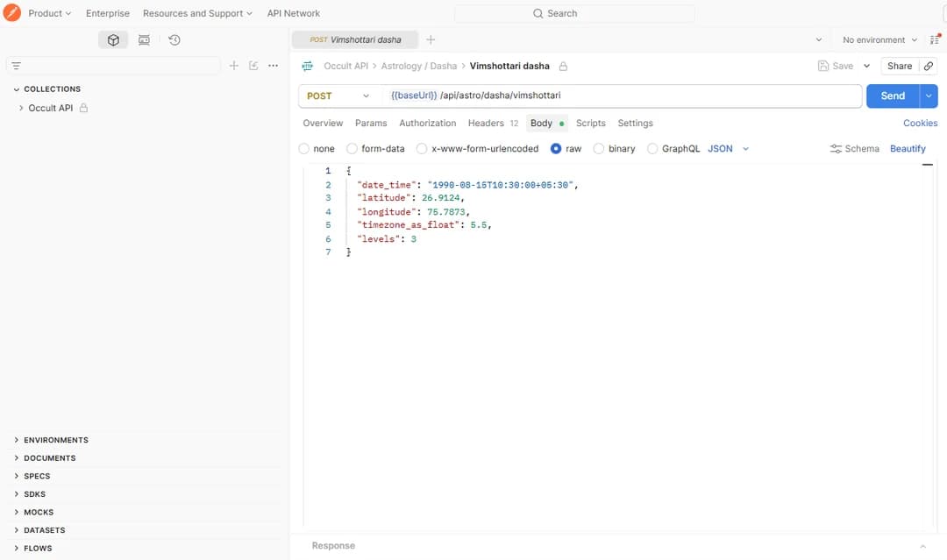Copy the request link icon

point(929,67)
